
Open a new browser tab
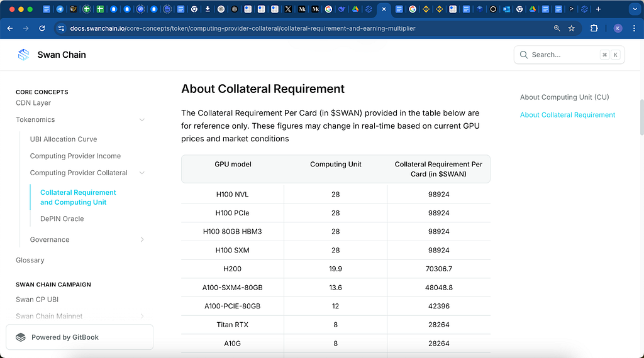coord(599,9)
